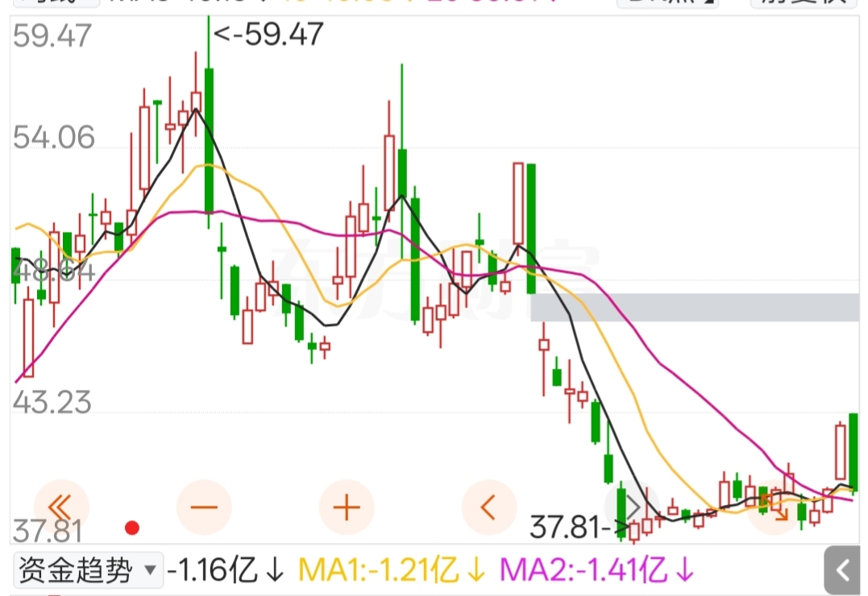Tap the double-left chevron scroll button

[61, 507]
